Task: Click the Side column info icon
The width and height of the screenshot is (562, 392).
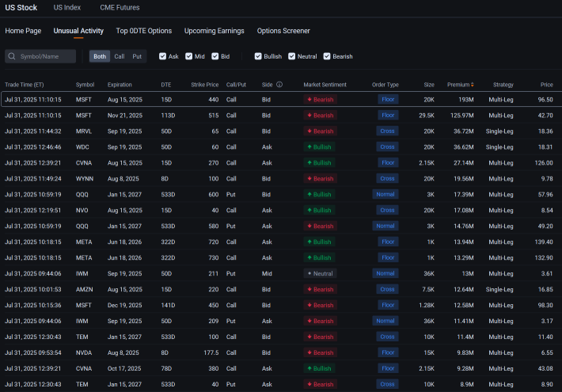Action: (x=279, y=85)
